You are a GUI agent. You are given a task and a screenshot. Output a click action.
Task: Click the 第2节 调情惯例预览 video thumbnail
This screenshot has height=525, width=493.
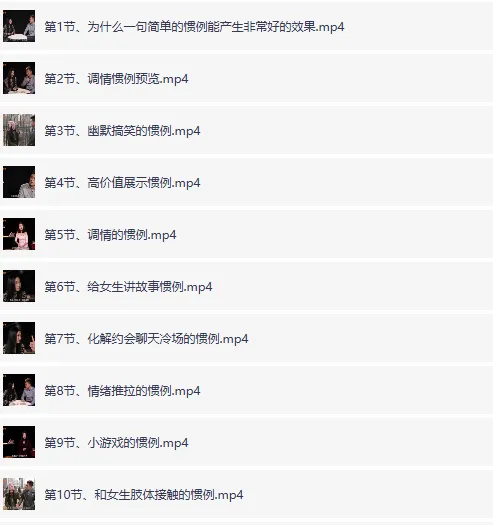pos(19,78)
